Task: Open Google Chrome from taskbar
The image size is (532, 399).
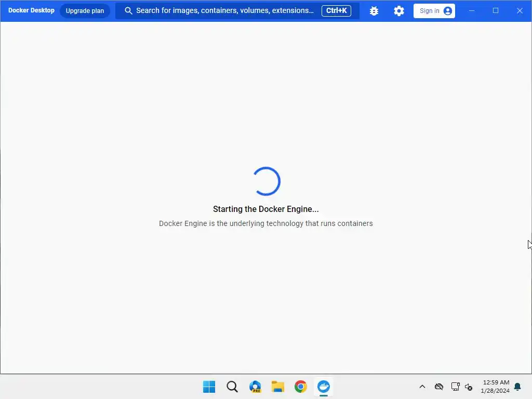Action: coord(301,387)
